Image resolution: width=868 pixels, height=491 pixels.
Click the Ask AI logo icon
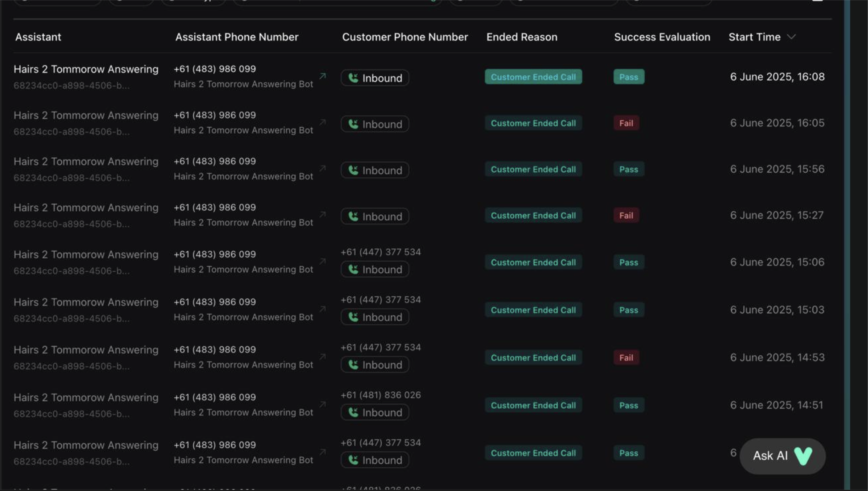803,456
